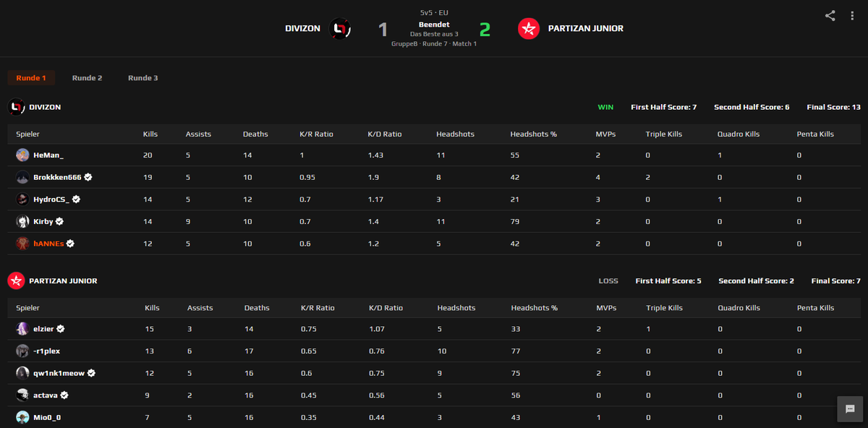Image resolution: width=868 pixels, height=428 pixels.
Task: Click MVPs header in Partizan Junior table
Action: coord(606,308)
